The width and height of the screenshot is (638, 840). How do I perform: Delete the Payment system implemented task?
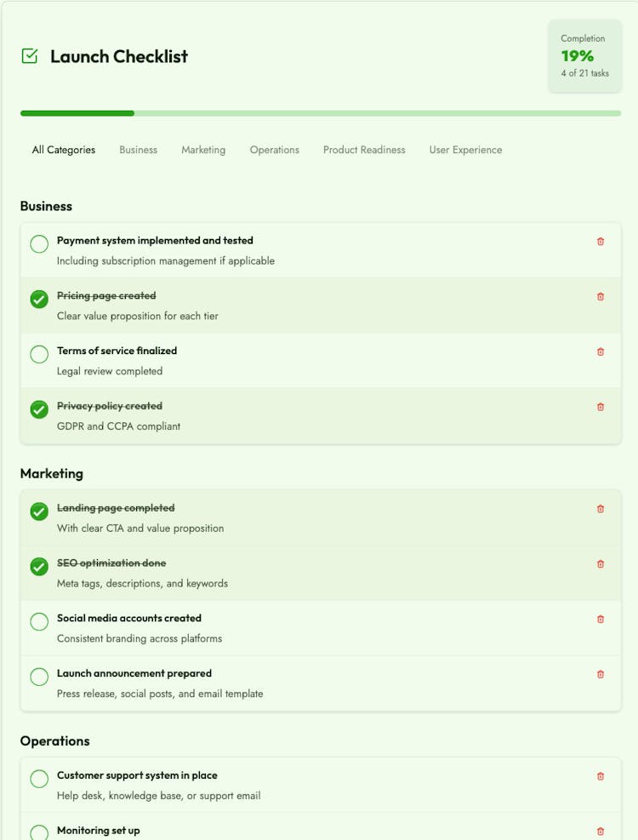coord(600,242)
